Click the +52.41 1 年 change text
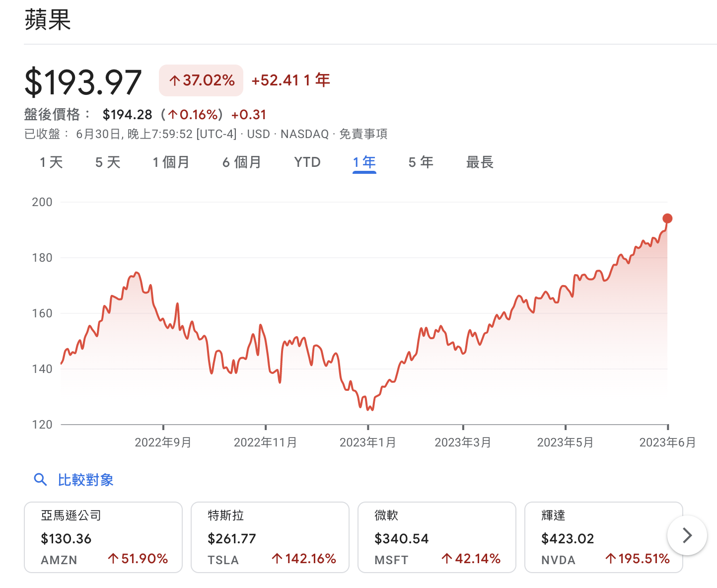Image resolution: width=717 pixels, height=588 pixels. [x=290, y=80]
